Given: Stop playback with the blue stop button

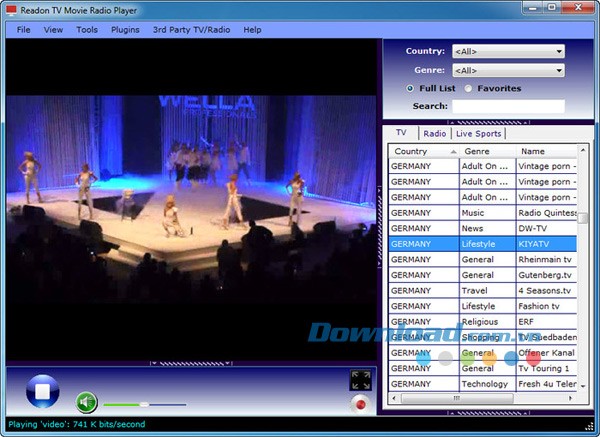Looking at the screenshot, I should pos(42,391).
